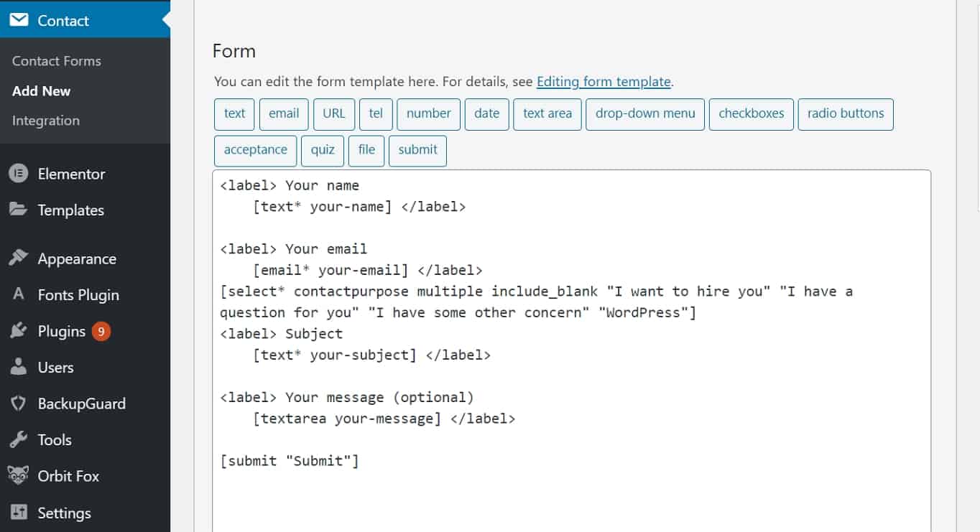This screenshot has width=980, height=532.
Task: Open the Editing form template link
Action: pos(604,82)
